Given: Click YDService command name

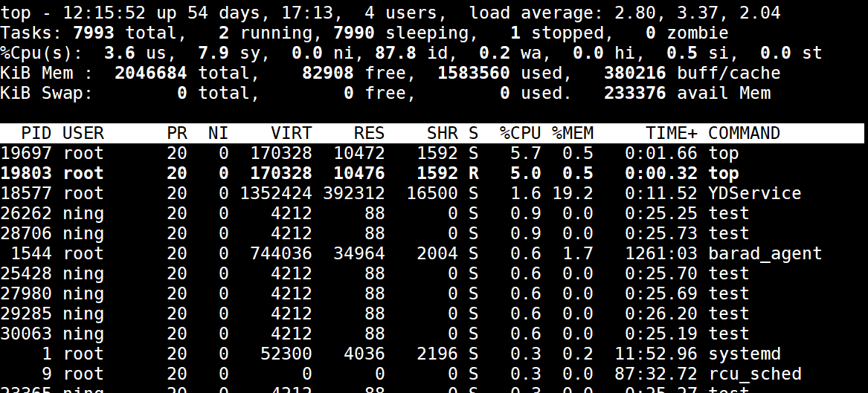Looking at the screenshot, I should (754, 193).
